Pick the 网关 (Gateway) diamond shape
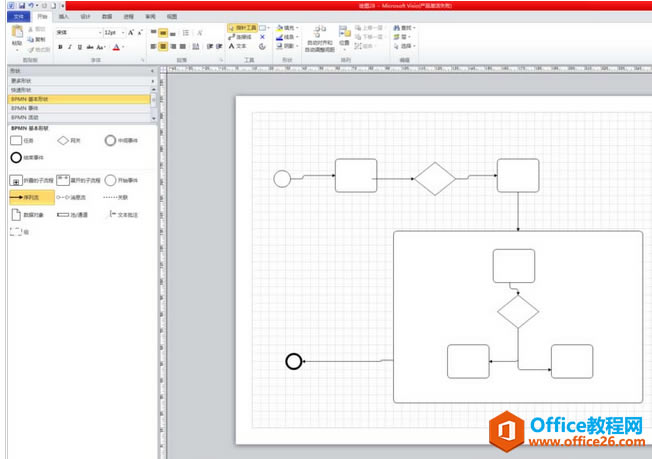 point(63,141)
